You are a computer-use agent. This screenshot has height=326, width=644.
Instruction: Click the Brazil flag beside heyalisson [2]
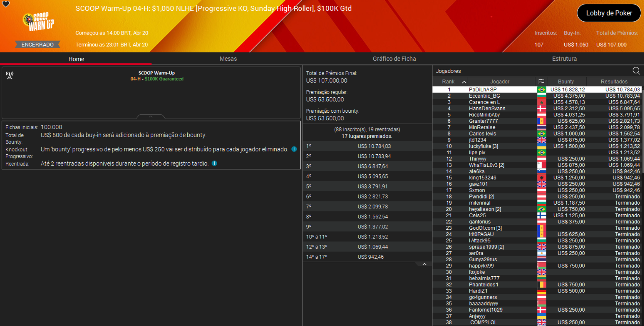(x=541, y=209)
